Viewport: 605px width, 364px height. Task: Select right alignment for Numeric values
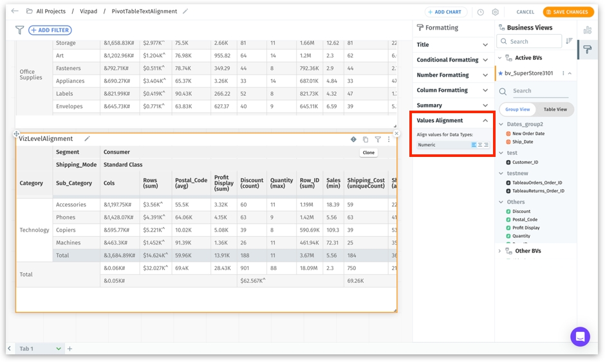[486, 145]
